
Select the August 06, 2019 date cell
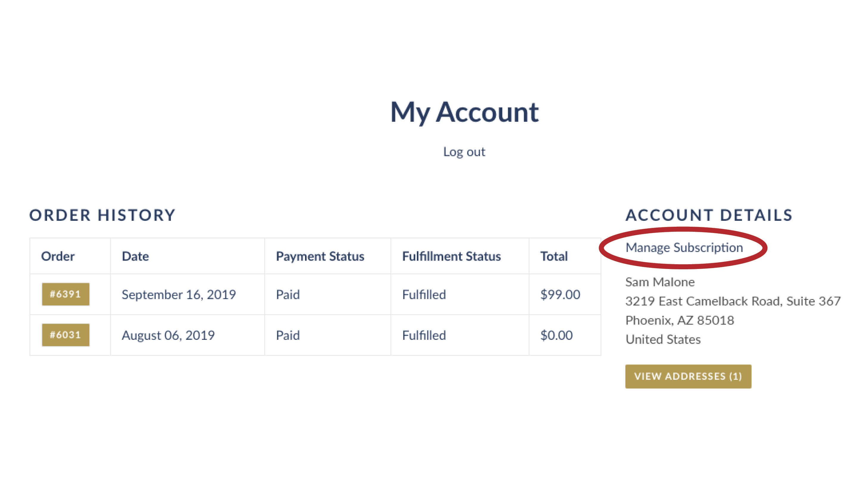pos(168,336)
